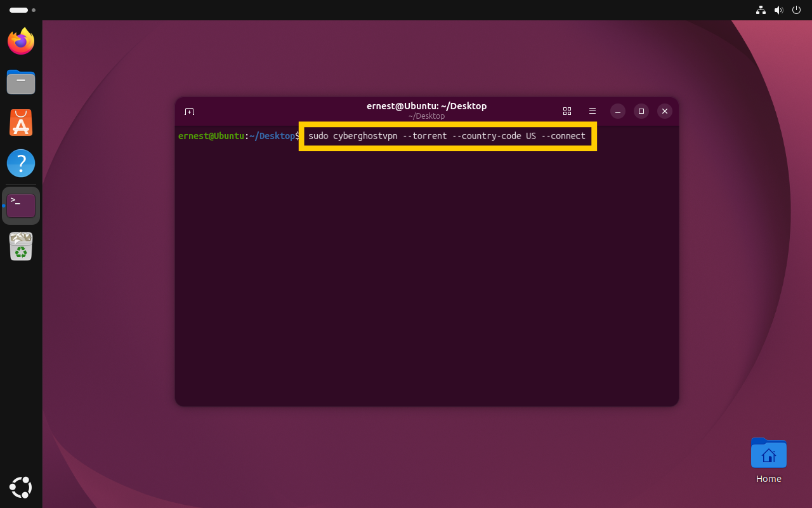Minimize the terminal window
This screenshot has height=508, width=812.
pos(618,111)
